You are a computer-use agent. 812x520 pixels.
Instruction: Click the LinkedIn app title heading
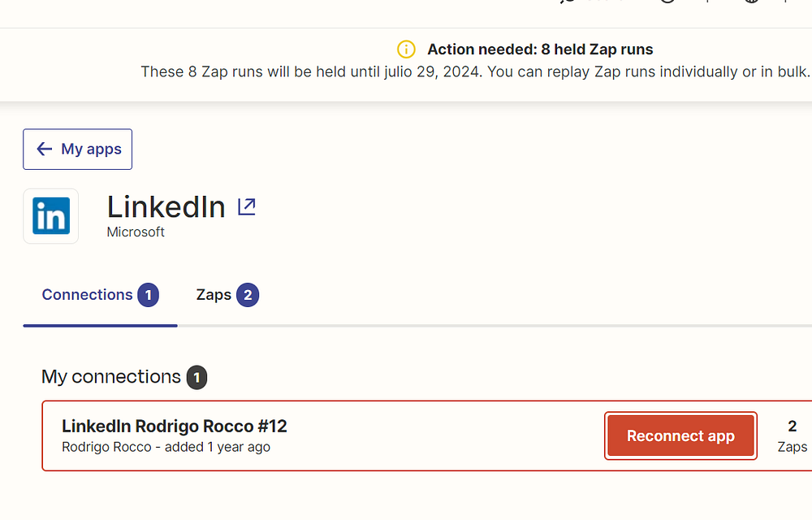[x=166, y=207]
